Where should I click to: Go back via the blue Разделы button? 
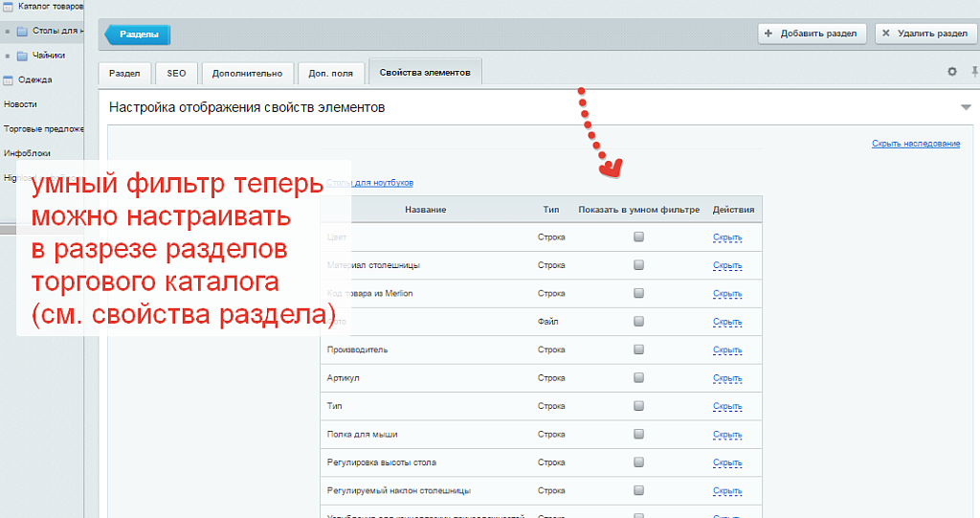pos(138,35)
